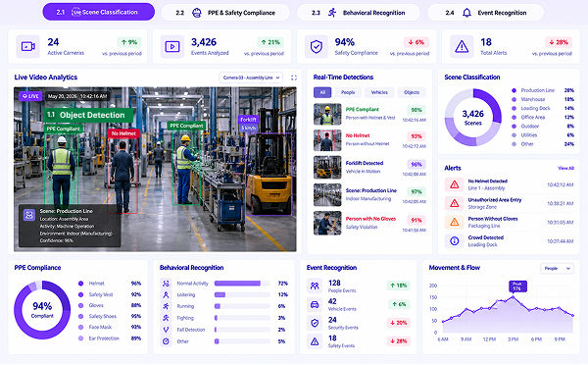Click the Vehicle Events car icon

[x=315, y=304]
